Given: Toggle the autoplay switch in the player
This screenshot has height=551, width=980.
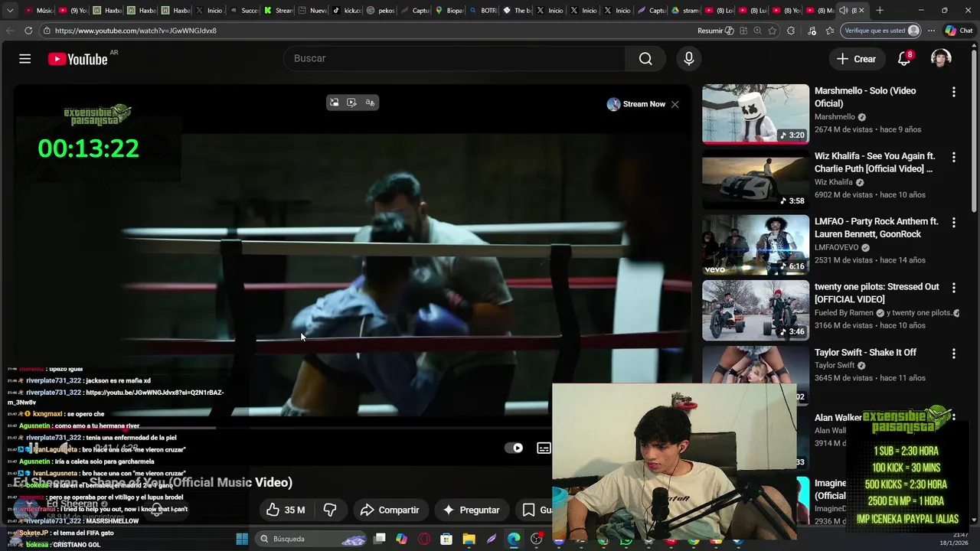Looking at the screenshot, I should point(514,448).
